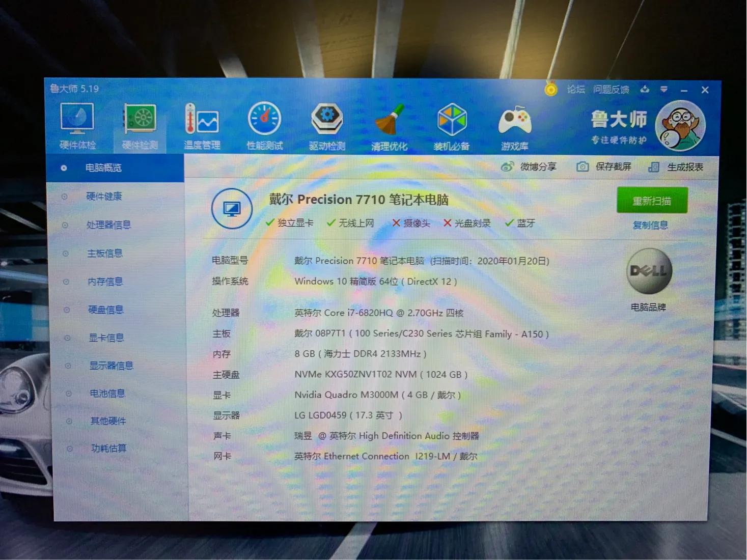Open 温度管理 temperature management
The width and height of the screenshot is (747, 560).
point(202,127)
